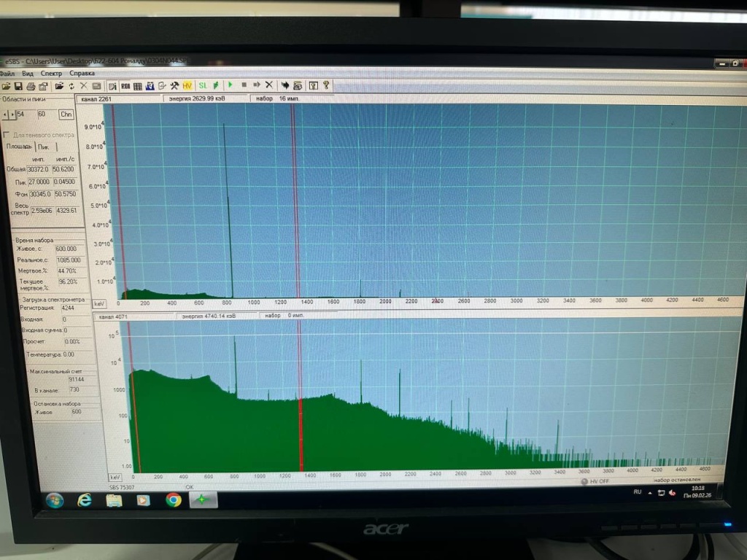
Task: Start acquisition with the green play icon
Action: [230, 85]
